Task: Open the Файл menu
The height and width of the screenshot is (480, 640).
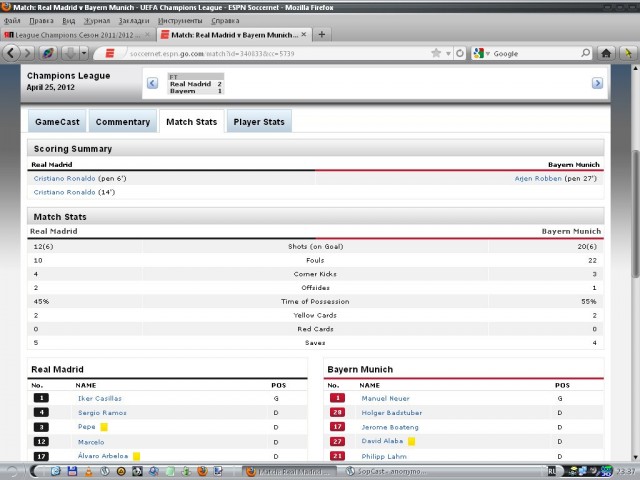Action: point(12,20)
